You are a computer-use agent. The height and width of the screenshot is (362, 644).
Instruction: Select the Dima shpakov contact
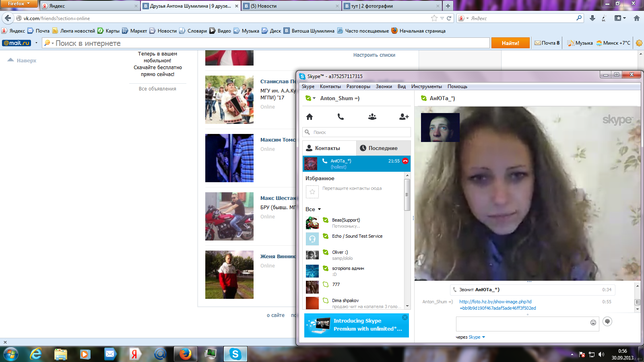click(354, 303)
